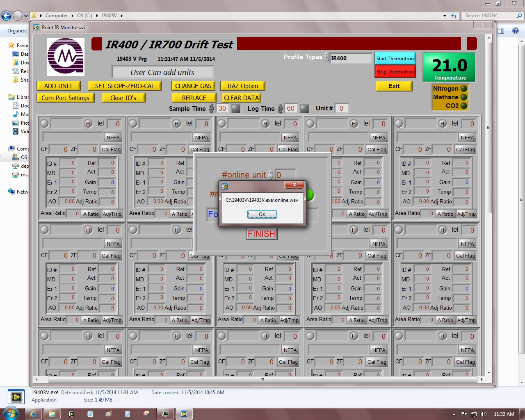The height and width of the screenshot is (420, 525).
Task: Open the address bar history dropdown
Action: click(445, 16)
